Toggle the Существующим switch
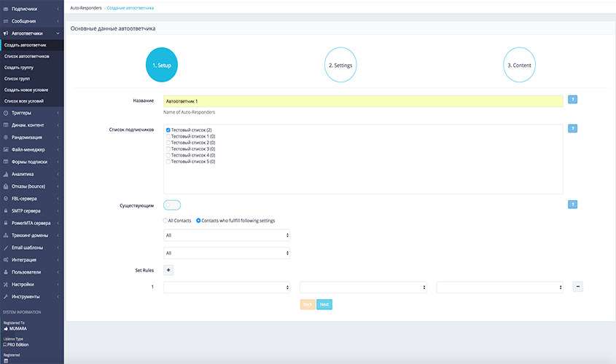This screenshot has height=364, width=616. pyautogui.click(x=172, y=205)
